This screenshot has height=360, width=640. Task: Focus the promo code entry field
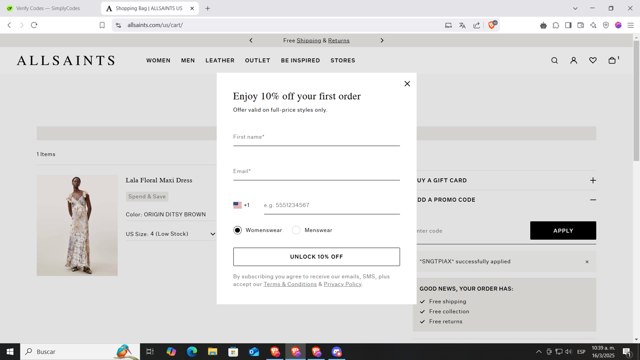coord(471,231)
